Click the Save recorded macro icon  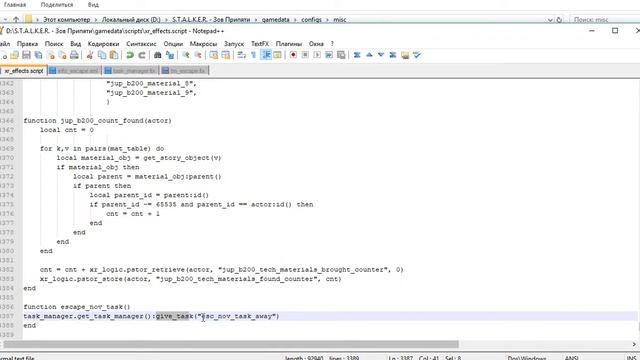pos(341,55)
